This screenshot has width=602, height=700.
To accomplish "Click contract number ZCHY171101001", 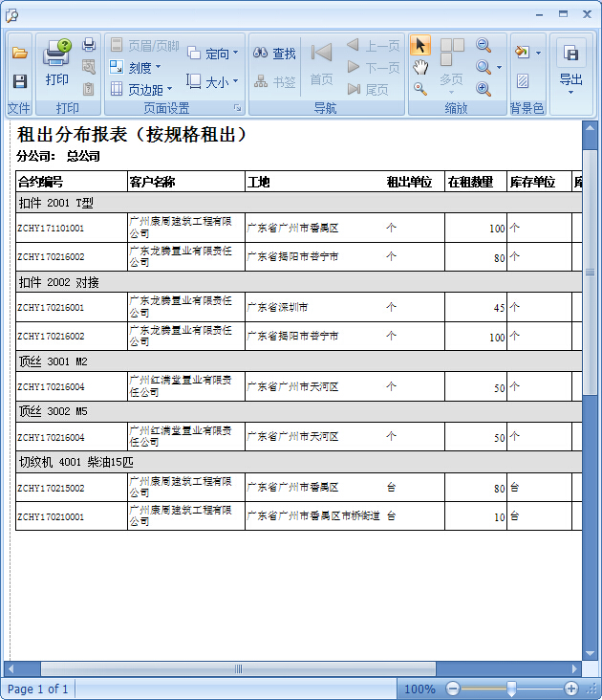I will (51, 229).
